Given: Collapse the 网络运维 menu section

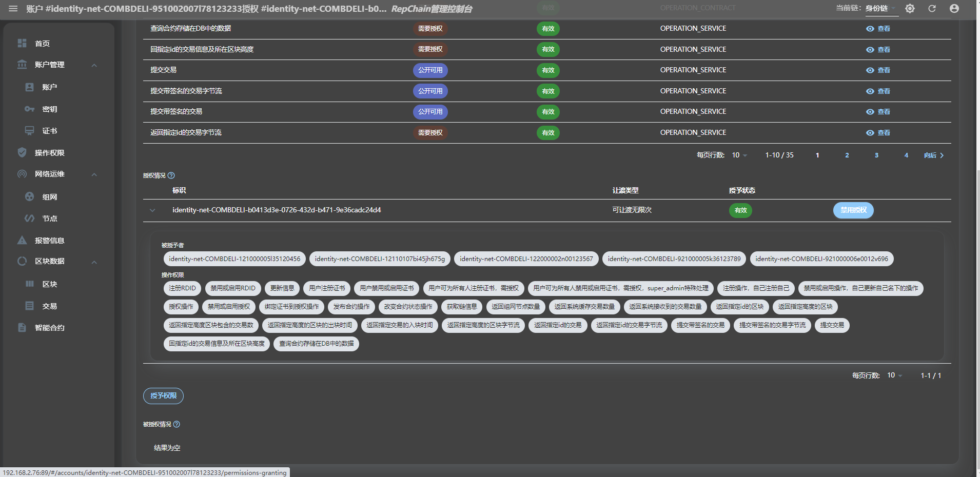Looking at the screenshot, I should tap(94, 174).
